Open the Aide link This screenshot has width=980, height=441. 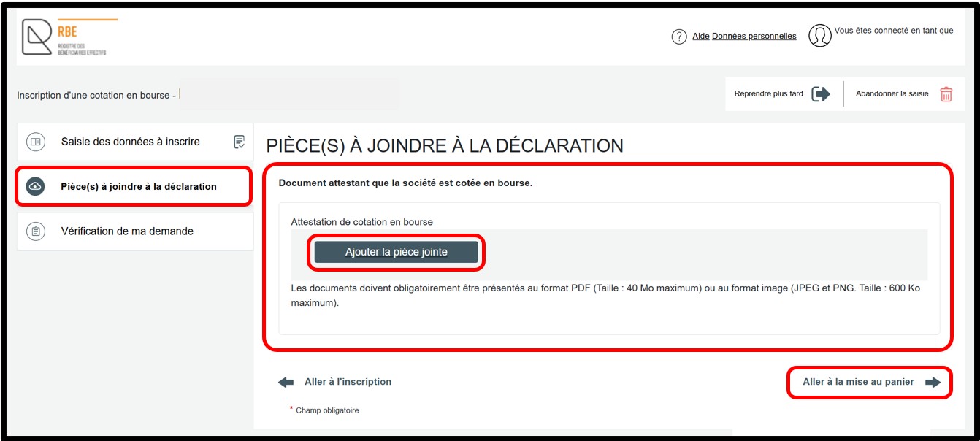(x=700, y=37)
